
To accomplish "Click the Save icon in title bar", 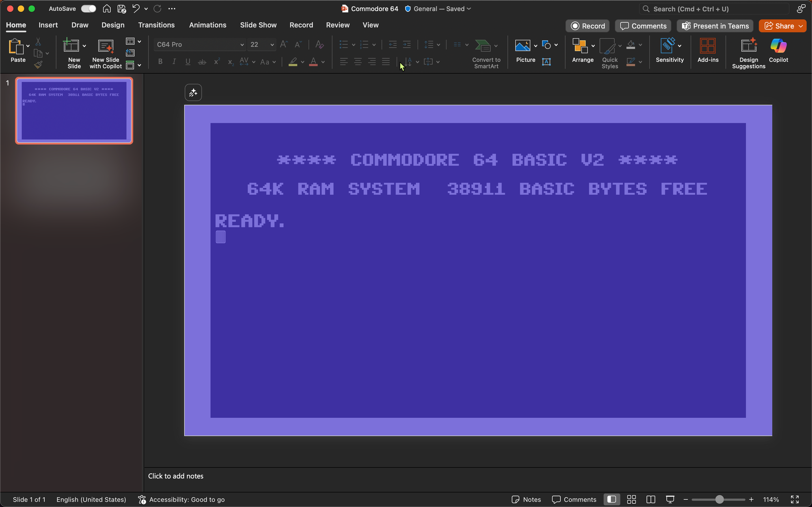I will click(x=121, y=9).
